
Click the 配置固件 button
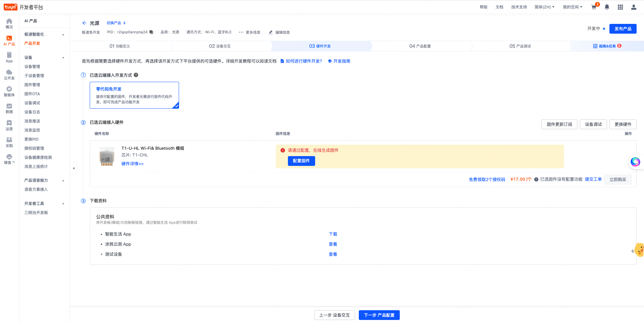301,161
